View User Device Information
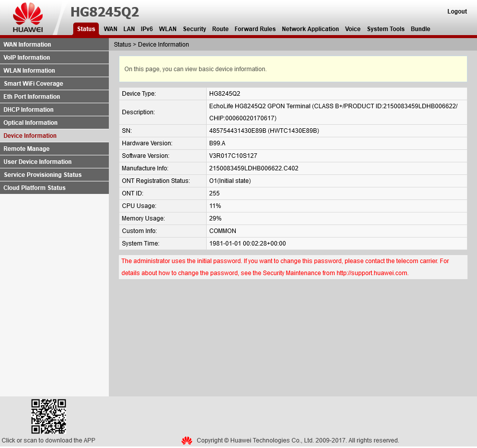477x448 pixels. 55,162
